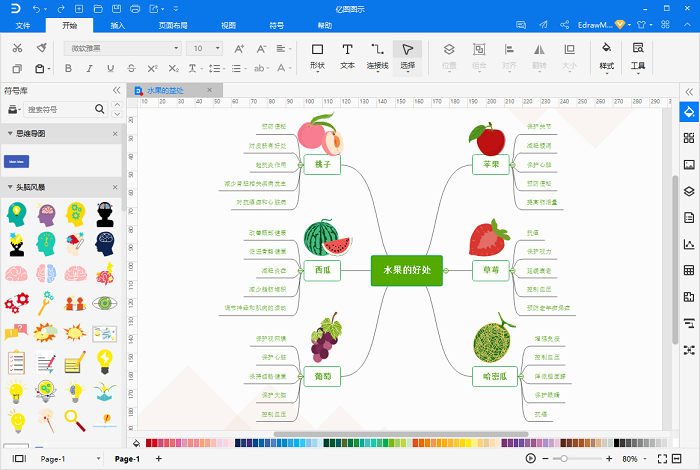Activate the 选择 pointer tool
This screenshot has width=700, height=470.
[x=407, y=54]
